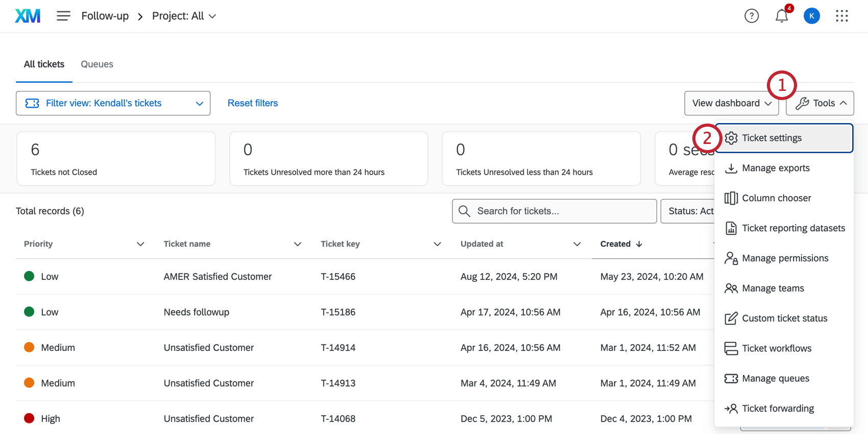This screenshot has width=868, height=434.
Task: Expand the Priority column header chevron
Action: (140, 244)
